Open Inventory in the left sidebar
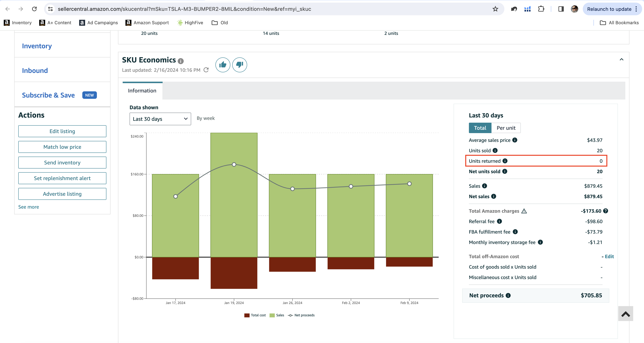Viewport: 644px width, 343px height. 37,46
